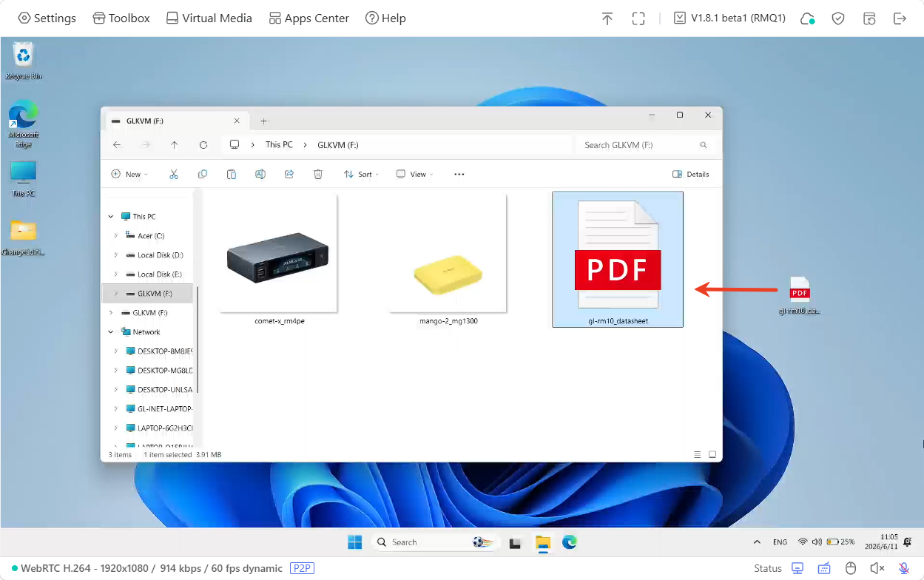Select the gl-rm10_datasheet PDF file
The height and width of the screenshot is (580, 924).
click(618, 260)
